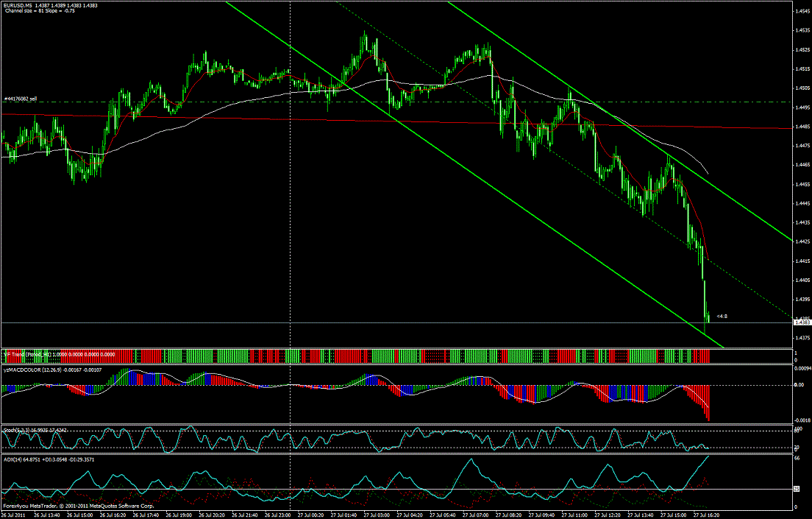Click the '27 Jul 12:20' time axis label

click(x=607, y=515)
